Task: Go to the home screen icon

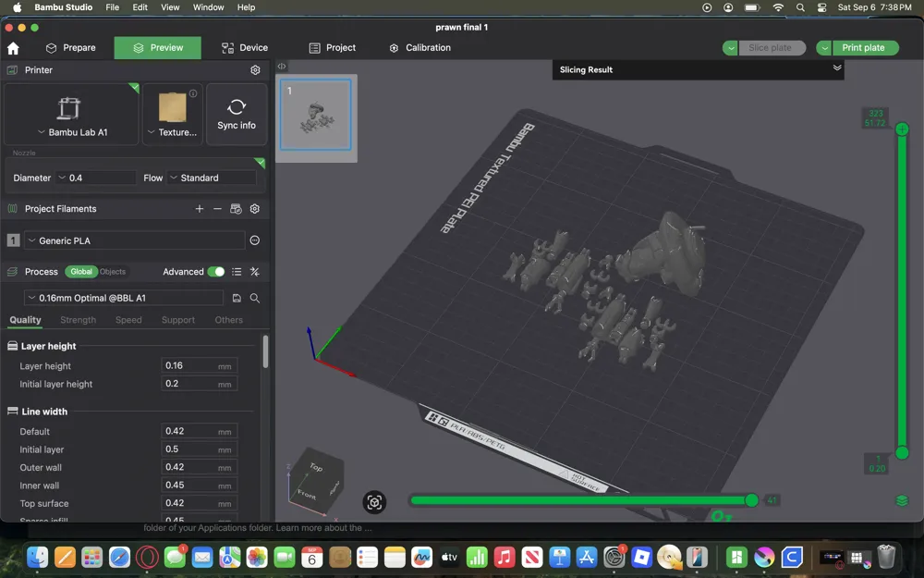Action: click(x=13, y=48)
